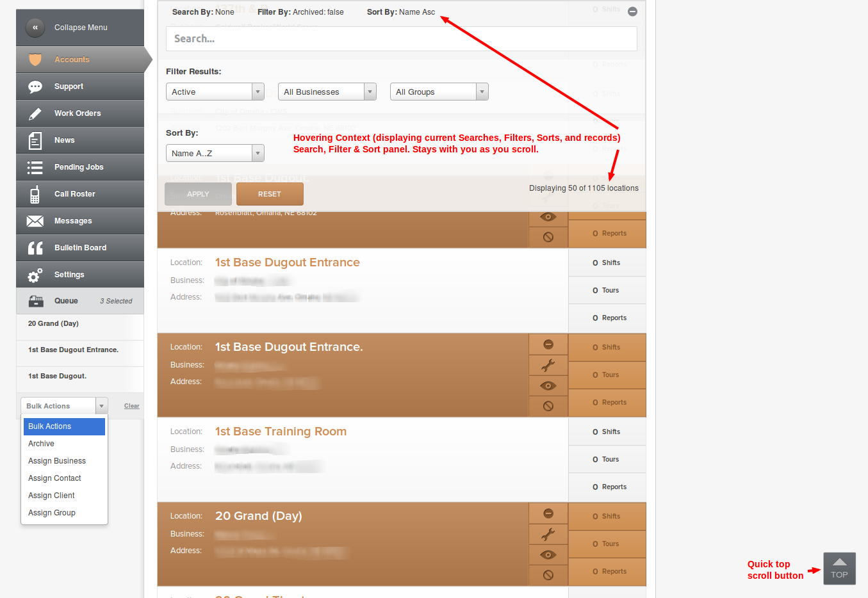Open Messages via the envelope icon
This screenshot has width=868, height=598.
click(x=35, y=221)
